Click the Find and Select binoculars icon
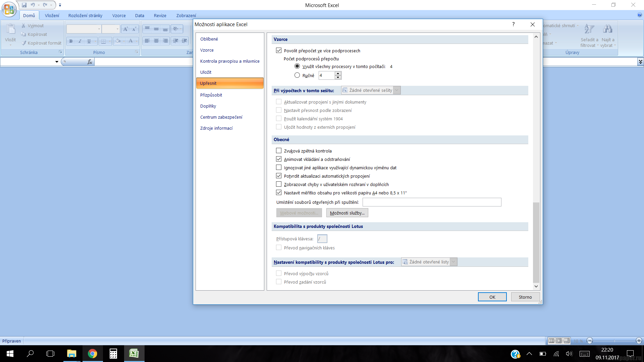 [x=607, y=29]
